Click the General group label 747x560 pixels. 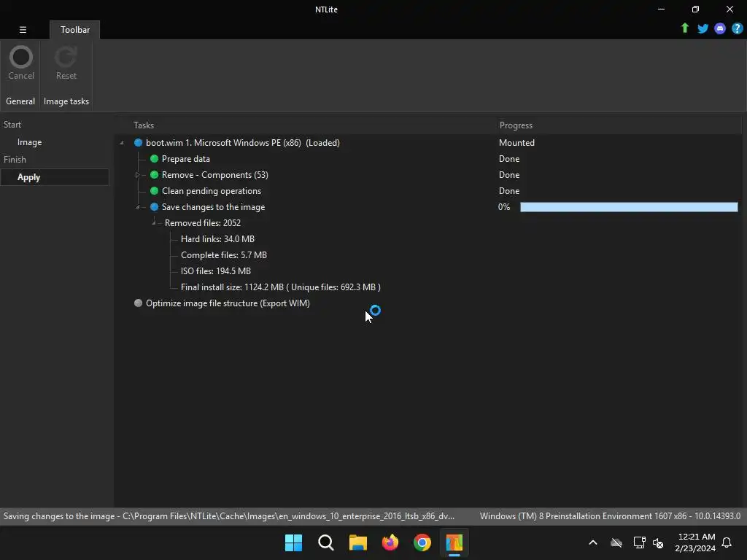point(20,101)
